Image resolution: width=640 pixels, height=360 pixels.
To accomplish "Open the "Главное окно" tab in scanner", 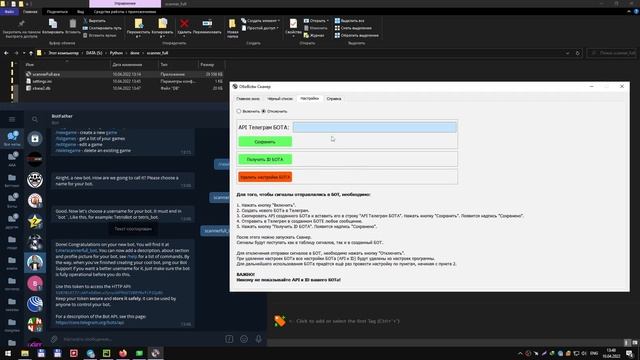I will [x=248, y=99].
